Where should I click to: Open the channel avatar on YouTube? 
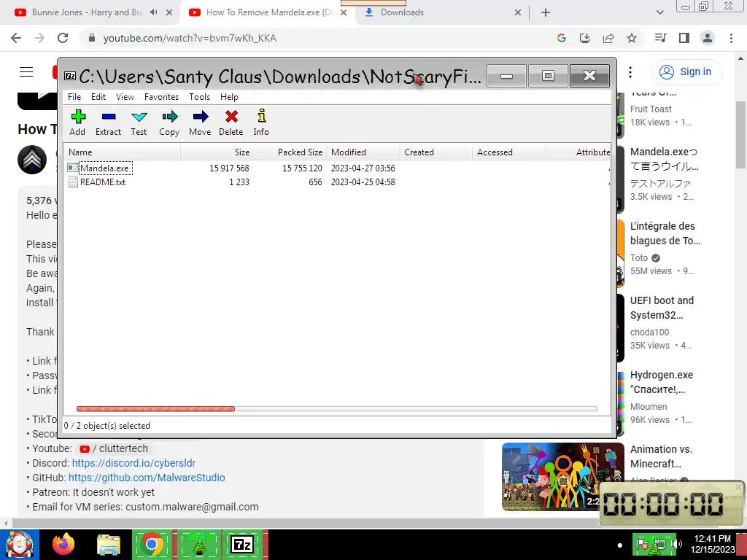pos(32,160)
